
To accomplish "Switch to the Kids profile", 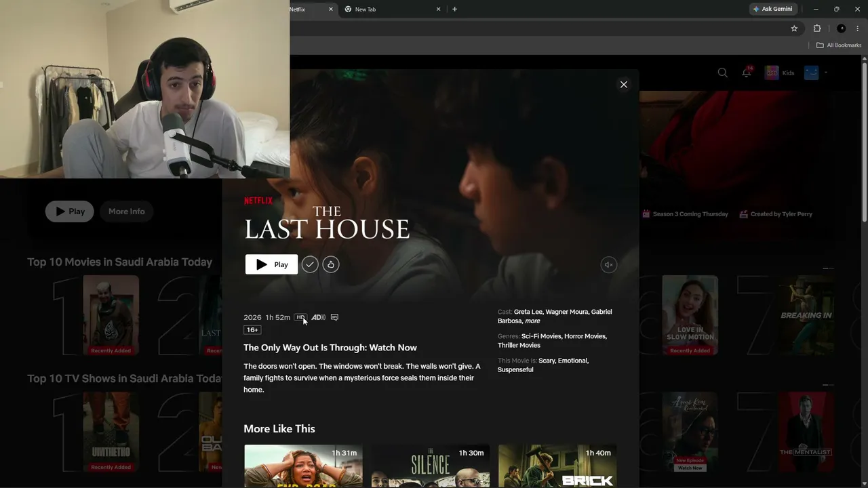I will pos(780,73).
